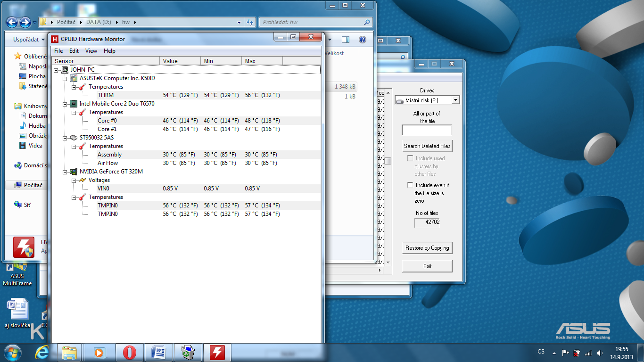Collapse Temperatures group under ST950032 5AS
Image resolution: width=644 pixels, height=362 pixels.
tap(74, 146)
